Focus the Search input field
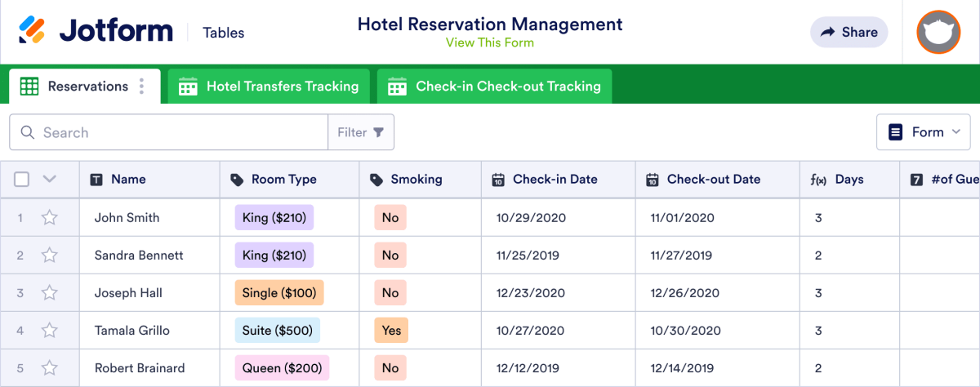 click(x=180, y=132)
